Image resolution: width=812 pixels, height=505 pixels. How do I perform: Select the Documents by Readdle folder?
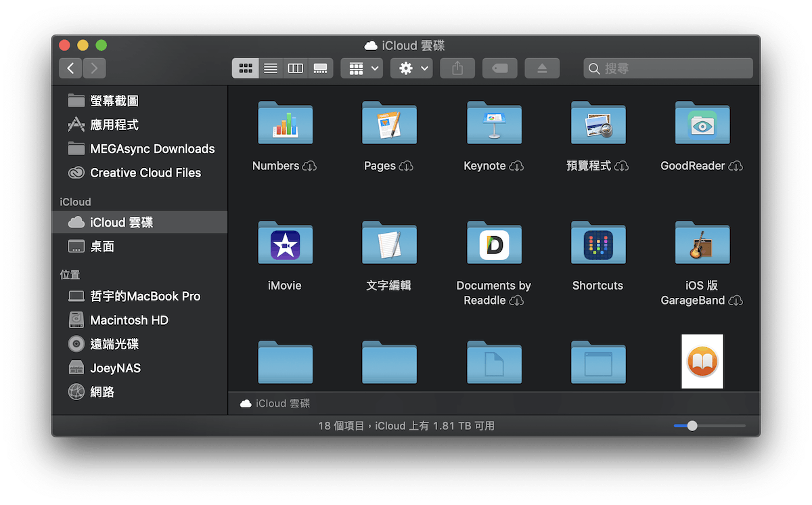[x=494, y=243]
